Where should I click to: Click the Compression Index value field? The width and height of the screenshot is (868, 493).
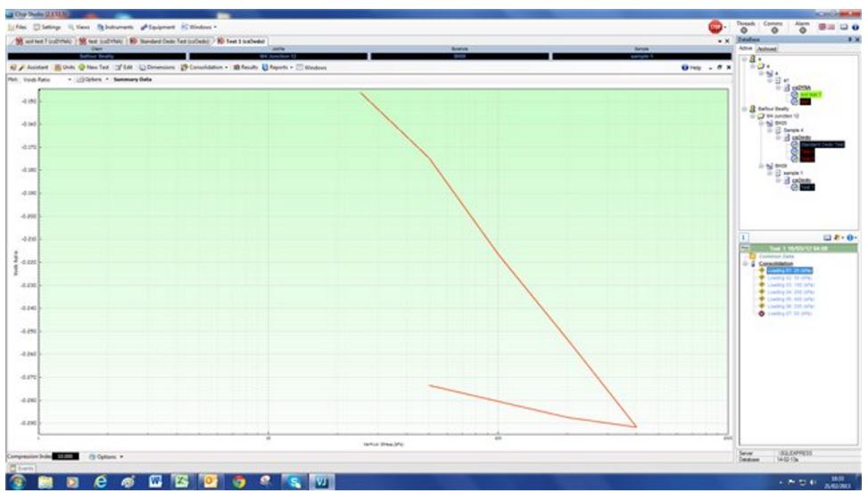click(64, 456)
